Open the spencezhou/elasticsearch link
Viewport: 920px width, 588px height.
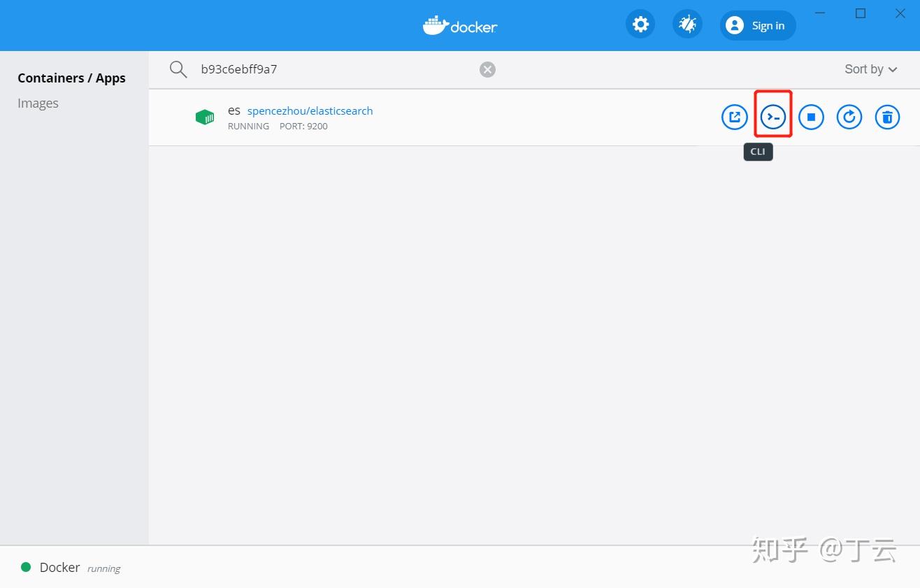[x=310, y=110]
